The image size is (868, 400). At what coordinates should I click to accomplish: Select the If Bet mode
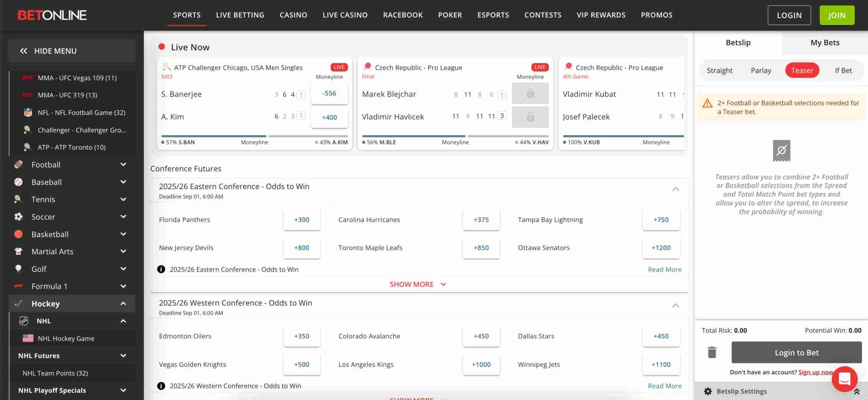point(843,70)
